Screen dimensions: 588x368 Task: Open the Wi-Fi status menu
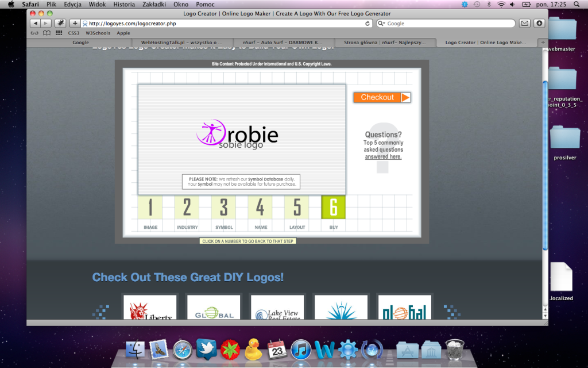point(501,4)
